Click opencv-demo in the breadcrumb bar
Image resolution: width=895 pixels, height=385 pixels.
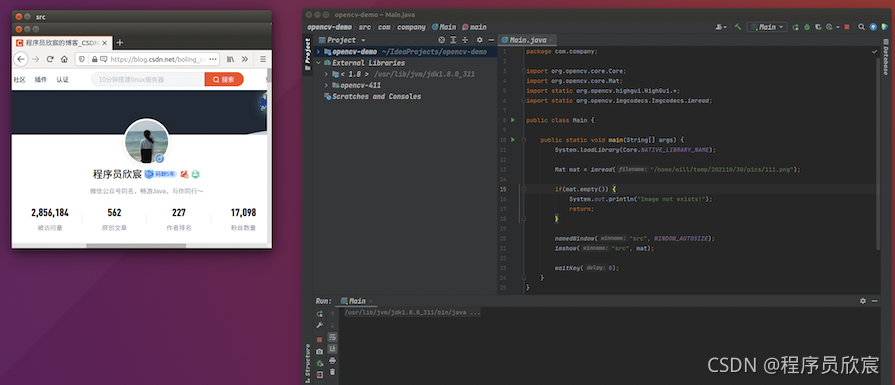[x=329, y=27]
